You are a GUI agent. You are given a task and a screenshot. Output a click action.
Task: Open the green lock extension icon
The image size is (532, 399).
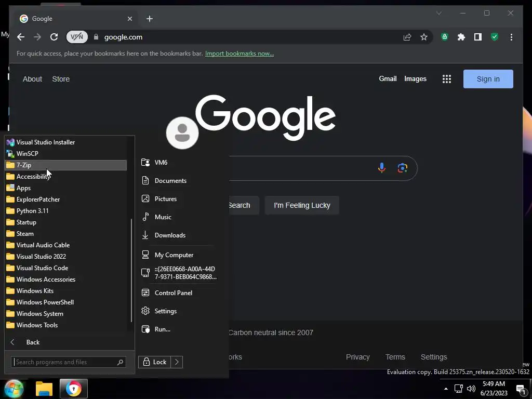(x=445, y=37)
